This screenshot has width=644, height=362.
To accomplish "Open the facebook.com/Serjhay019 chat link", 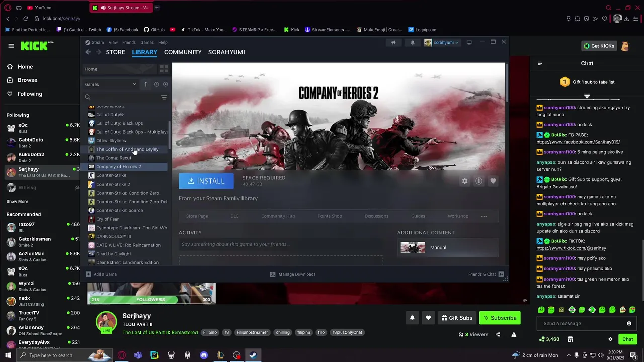I will pos(578,142).
